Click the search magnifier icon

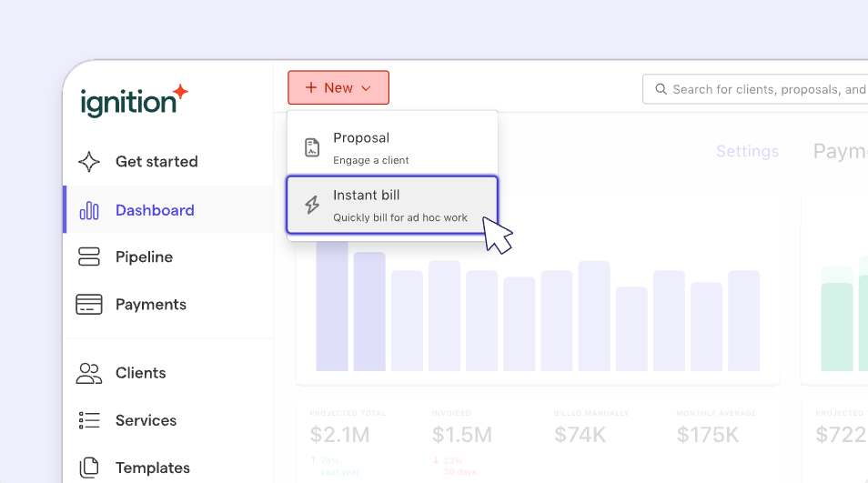click(660, 89)
